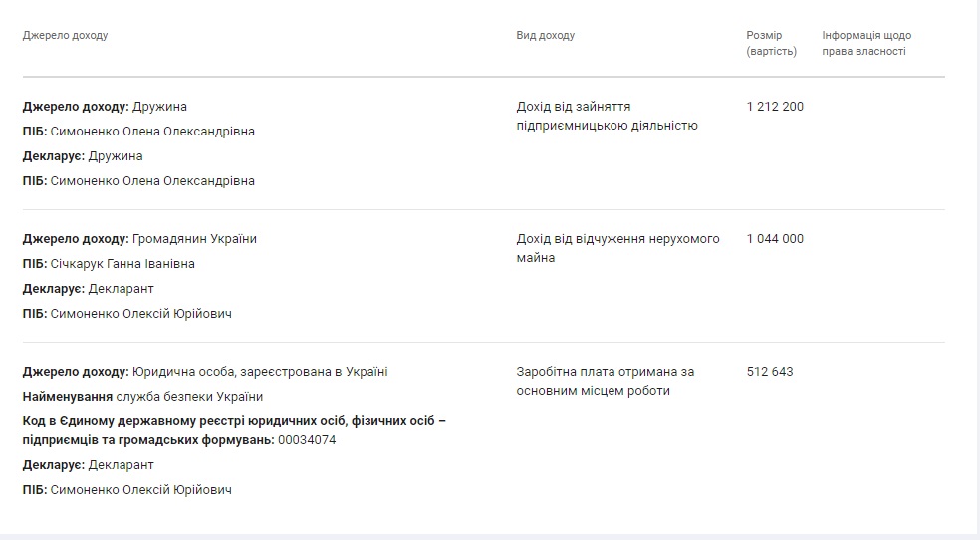Select the registry code 00034074
The height and width of the screenshot is (540, 980).
point(307,440)
